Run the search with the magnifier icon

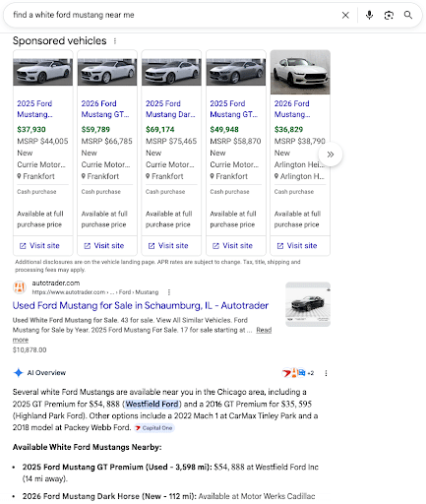click(x=408, y=15)
